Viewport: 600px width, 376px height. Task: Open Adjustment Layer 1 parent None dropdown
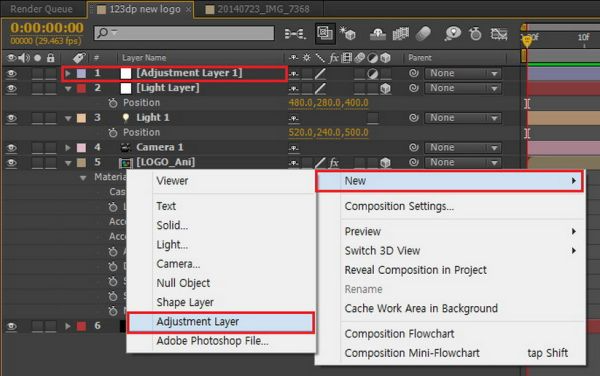(463, 73)
